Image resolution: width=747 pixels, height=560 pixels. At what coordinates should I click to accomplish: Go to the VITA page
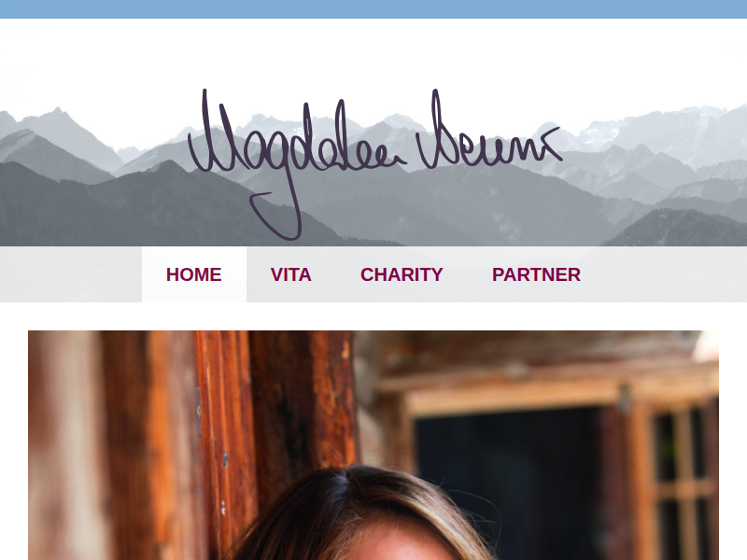(290, 274)
